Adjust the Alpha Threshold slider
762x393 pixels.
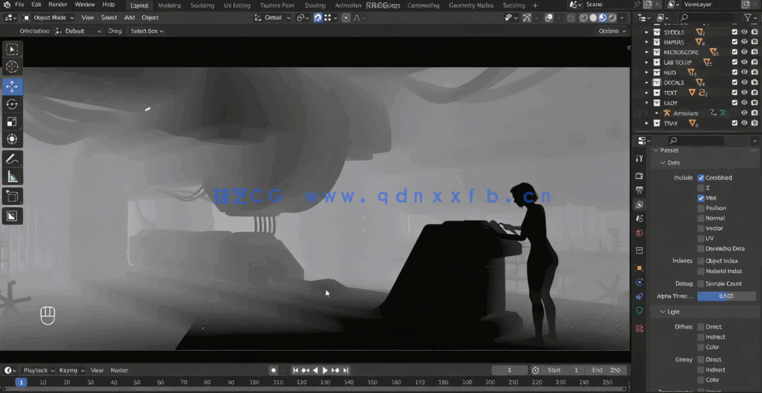coord(727,296)
